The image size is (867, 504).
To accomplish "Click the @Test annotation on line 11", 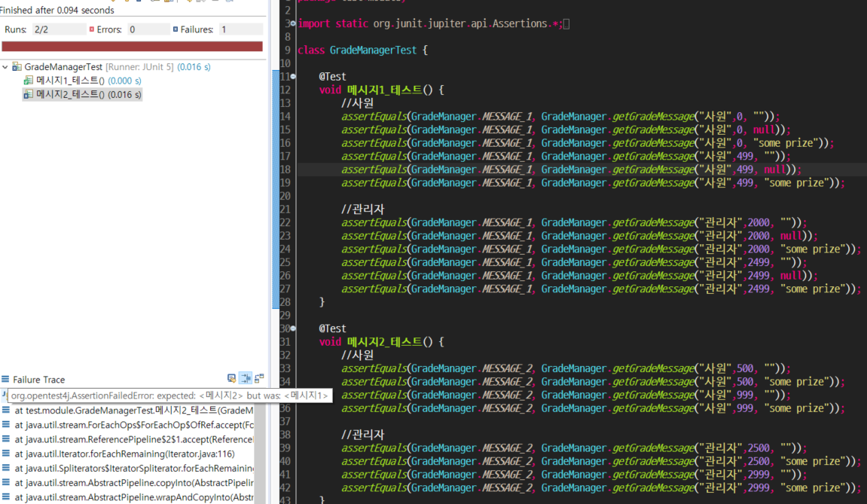I will (x=332, y=77).
